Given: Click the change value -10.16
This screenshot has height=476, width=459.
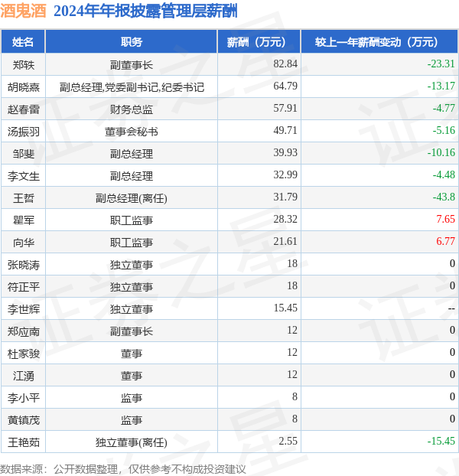Looking at the screenshot, I should click(441, 152).
